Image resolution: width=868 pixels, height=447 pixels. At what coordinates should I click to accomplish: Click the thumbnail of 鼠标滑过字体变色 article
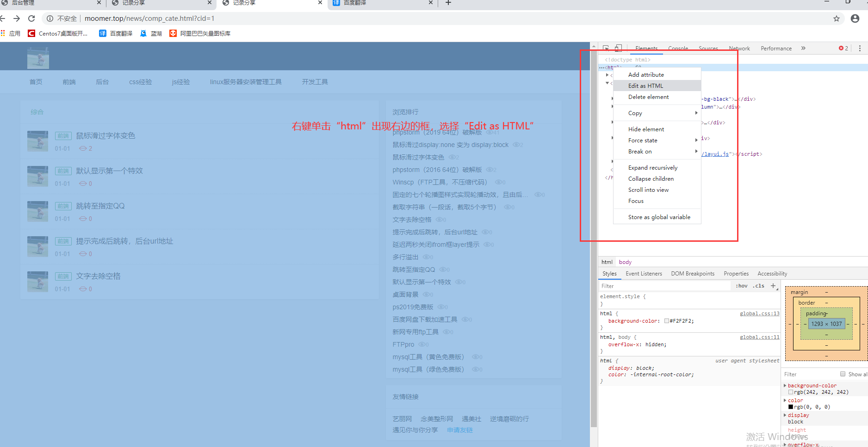pos(37,141)
